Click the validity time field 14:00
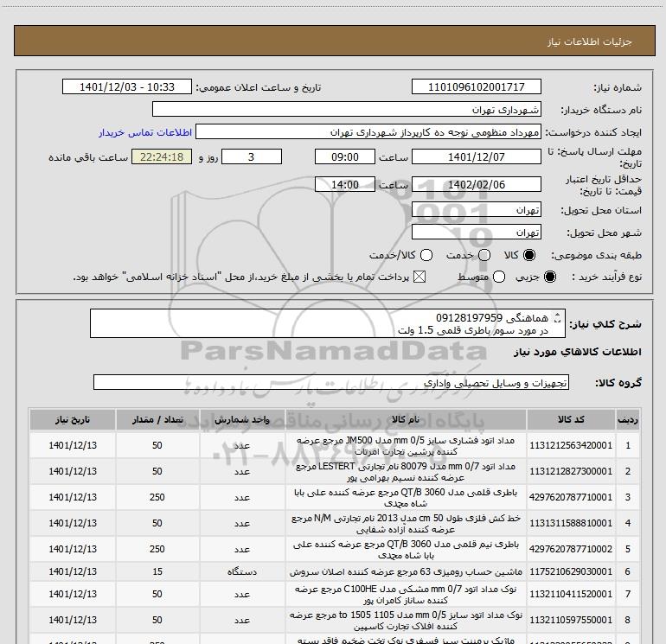The image size is (666, 644). [345, 184]
